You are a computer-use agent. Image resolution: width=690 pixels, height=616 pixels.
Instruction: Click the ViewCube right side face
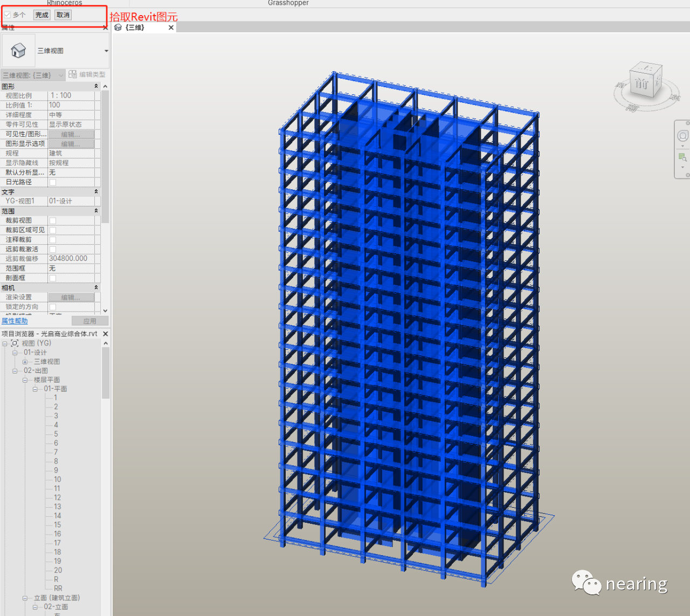point(658,81)
